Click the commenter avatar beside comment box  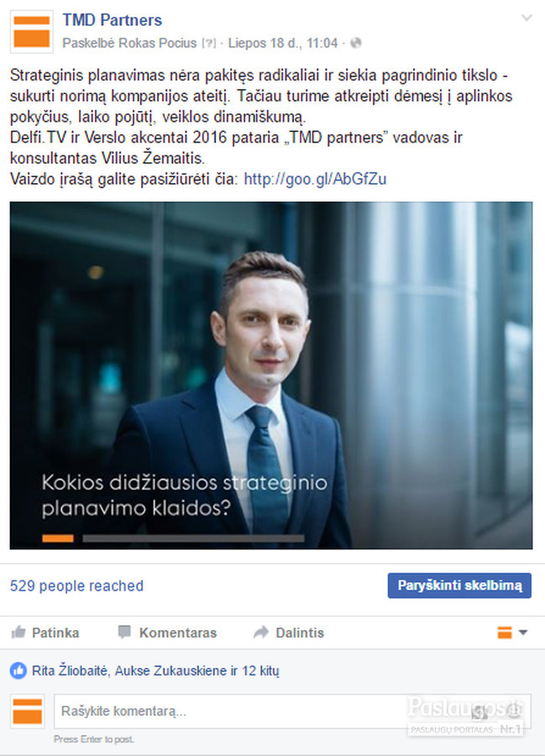coord(28,711)
